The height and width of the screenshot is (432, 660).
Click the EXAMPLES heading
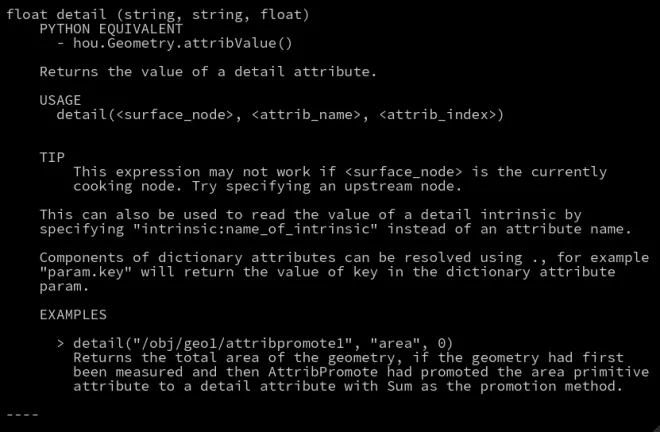(x=73, y=315)
